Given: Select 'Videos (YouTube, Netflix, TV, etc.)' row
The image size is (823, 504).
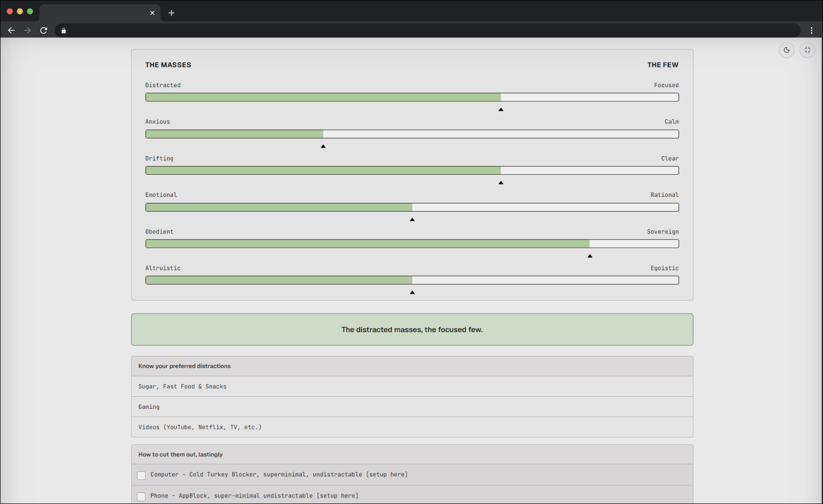Looking at the screenshot, I should [412, 427].
